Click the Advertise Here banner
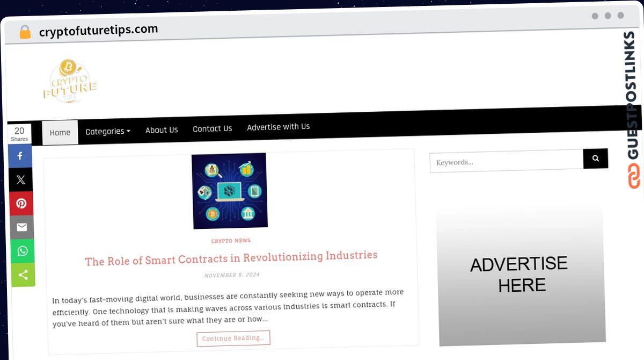Screen dimensions: 644x360 (x=520, y=274)
